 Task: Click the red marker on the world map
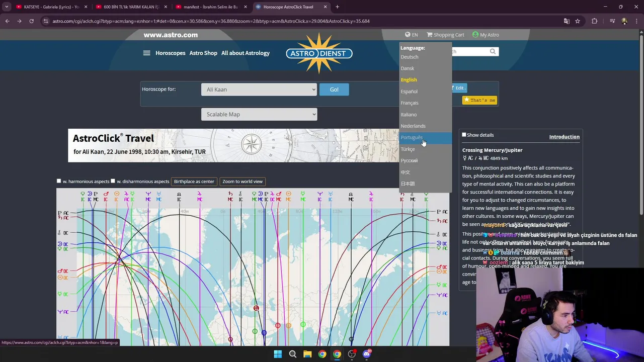point(256,308)
